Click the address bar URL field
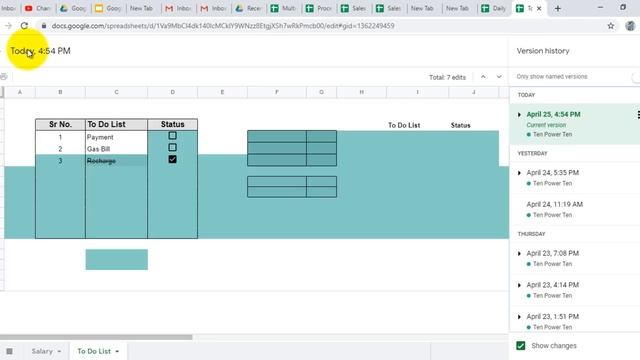The height and width of the screenshot is (360, 640). point(223,26)
